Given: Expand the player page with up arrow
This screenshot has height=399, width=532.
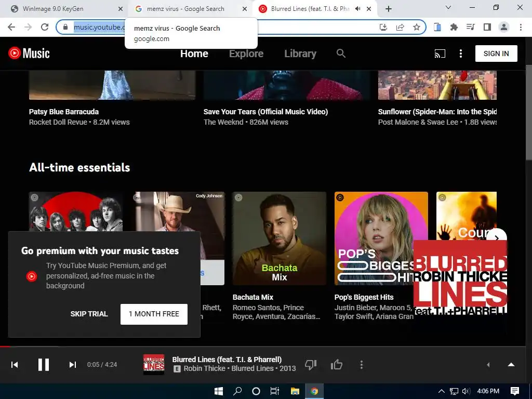Looking at the screenshot, I should (x=511, y=365).
